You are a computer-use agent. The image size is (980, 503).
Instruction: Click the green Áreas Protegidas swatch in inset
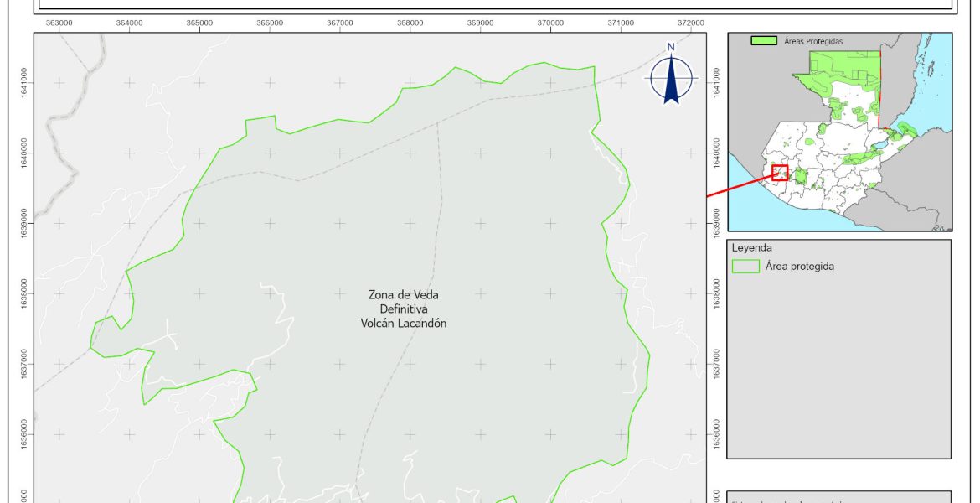763,40
